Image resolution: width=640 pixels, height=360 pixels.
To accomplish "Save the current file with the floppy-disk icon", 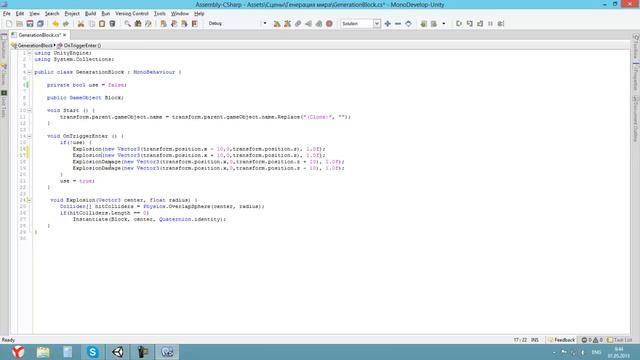I will click(30, 24).
